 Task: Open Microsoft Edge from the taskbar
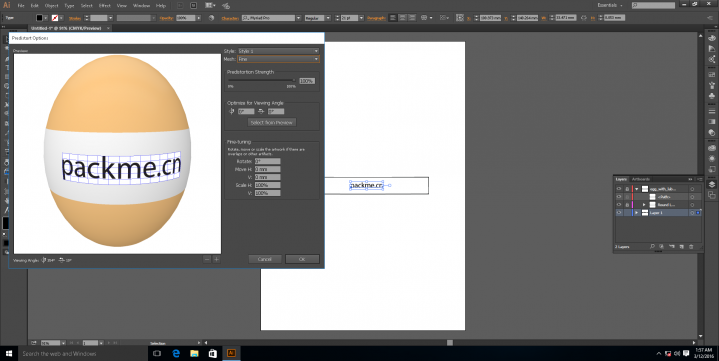[176, 354]
